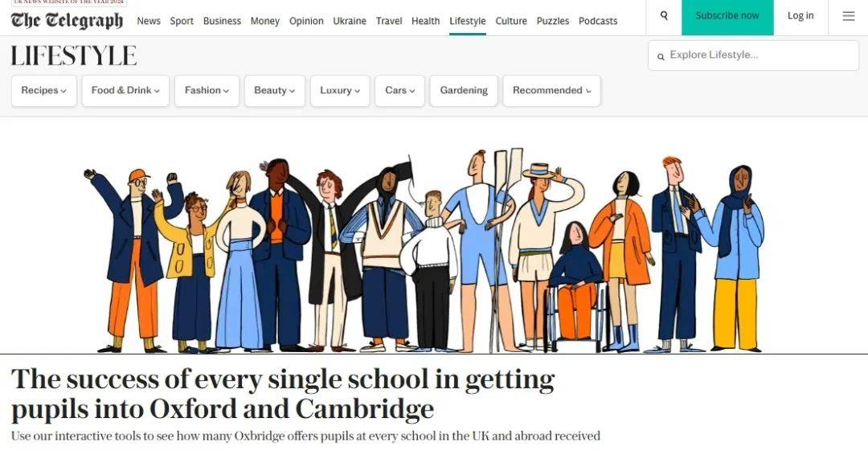Screen dimensions: 868x455
Task: Click the Explore Lifestyle search field
Action: 753,55
